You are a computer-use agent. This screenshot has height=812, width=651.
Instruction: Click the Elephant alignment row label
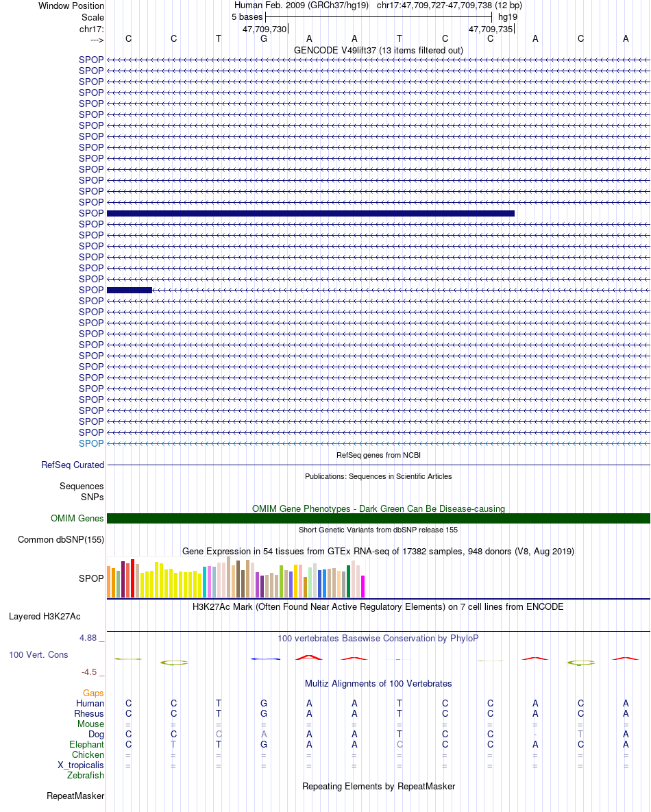(86, 745)
